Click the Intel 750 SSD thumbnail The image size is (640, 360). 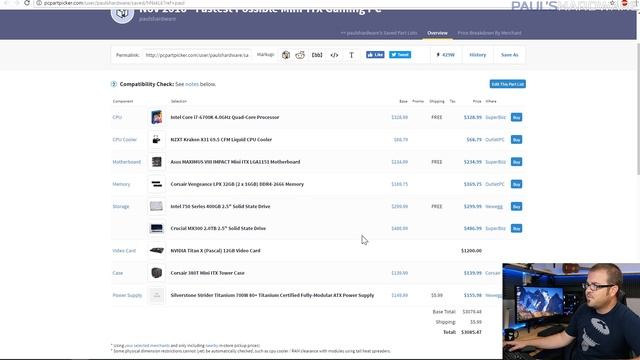click(x=156, y=207)
